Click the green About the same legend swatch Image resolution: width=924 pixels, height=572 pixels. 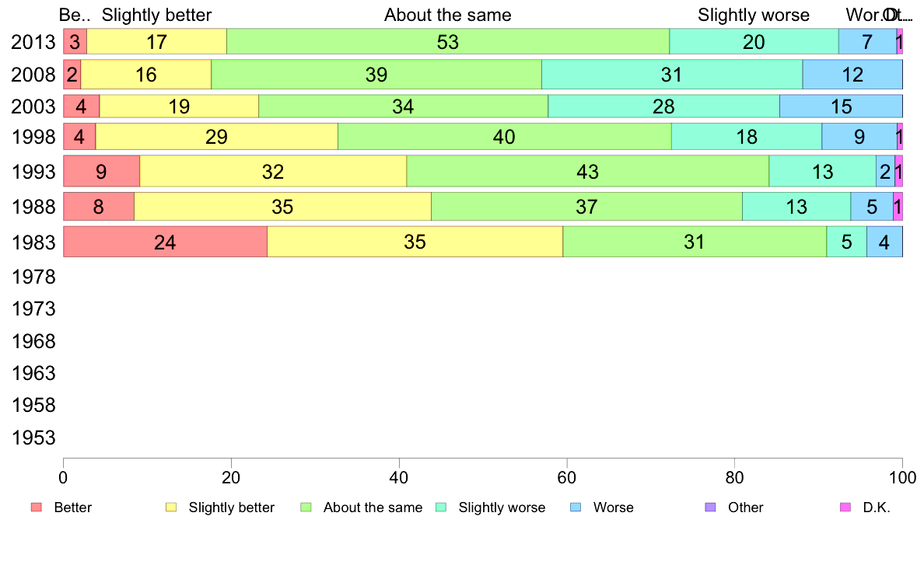pos(306,507)
